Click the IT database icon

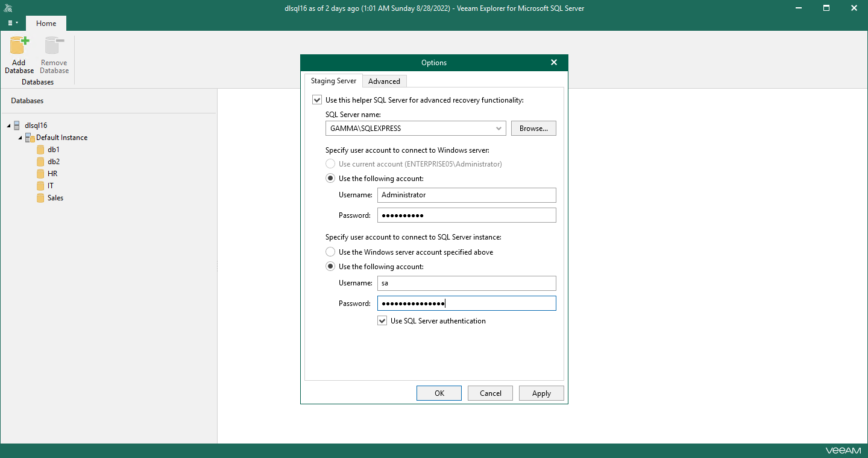click(x=40, y=186)
